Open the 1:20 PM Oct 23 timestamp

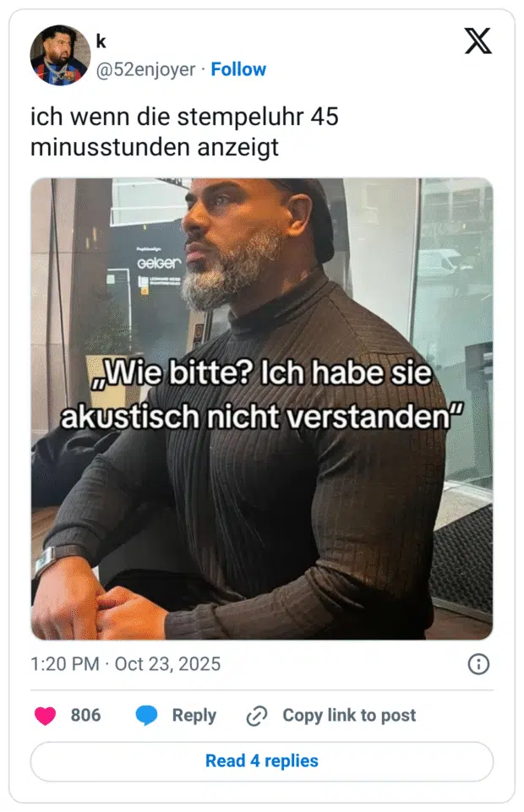coord(125,664)
